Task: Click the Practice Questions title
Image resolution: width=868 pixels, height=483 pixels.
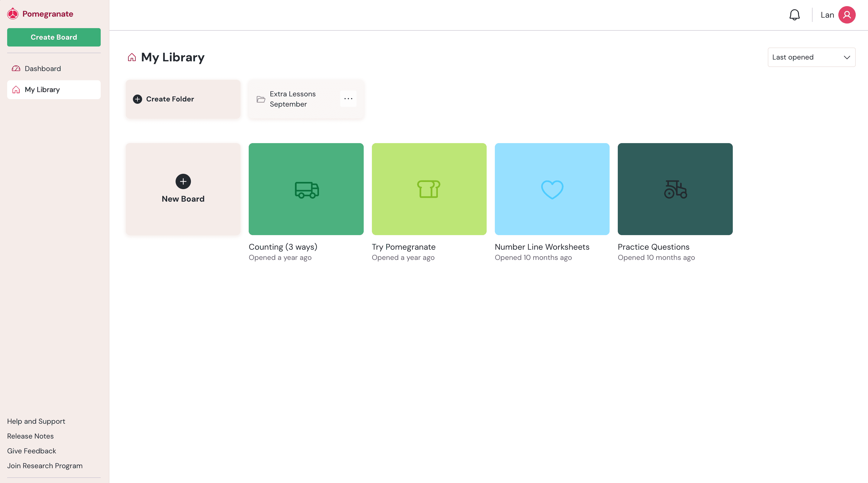Action: tap(653, 247)
